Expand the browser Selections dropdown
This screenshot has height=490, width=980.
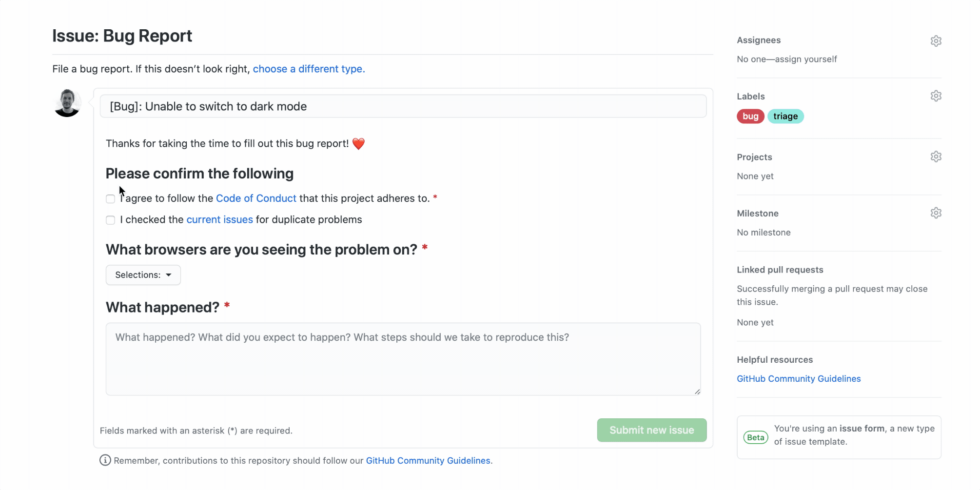[x=143, y=275]
